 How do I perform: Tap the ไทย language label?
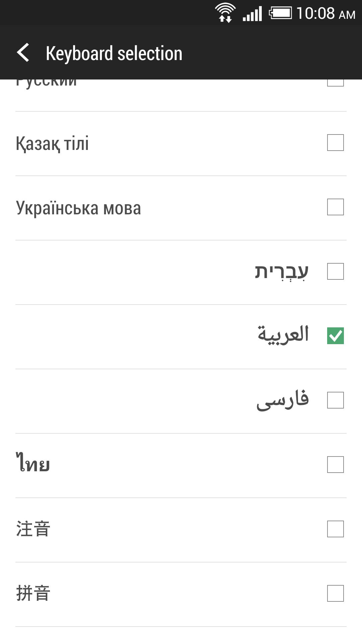click(33, 464)
